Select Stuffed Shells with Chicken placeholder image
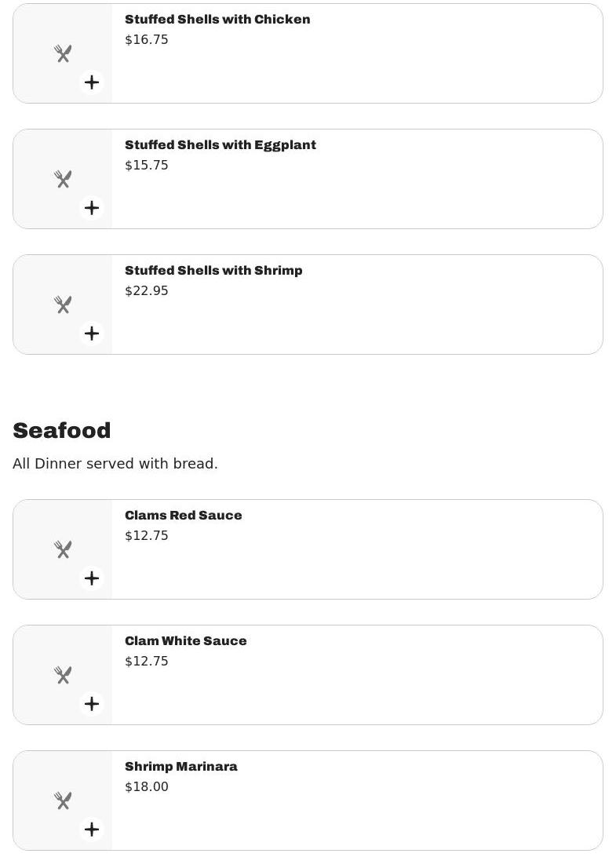616x857 pixels. click(x=63, y=53)
